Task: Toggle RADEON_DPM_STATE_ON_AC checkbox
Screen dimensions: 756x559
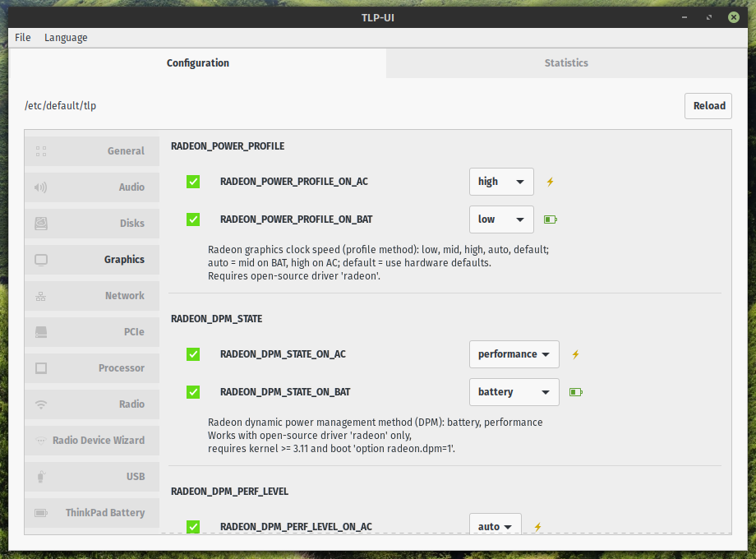Action: 193,354
